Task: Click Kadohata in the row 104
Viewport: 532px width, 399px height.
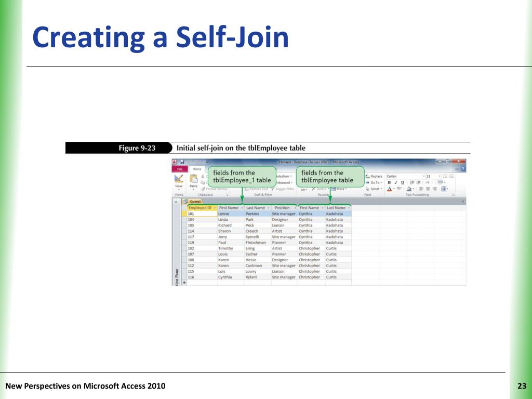Action: 338,220
